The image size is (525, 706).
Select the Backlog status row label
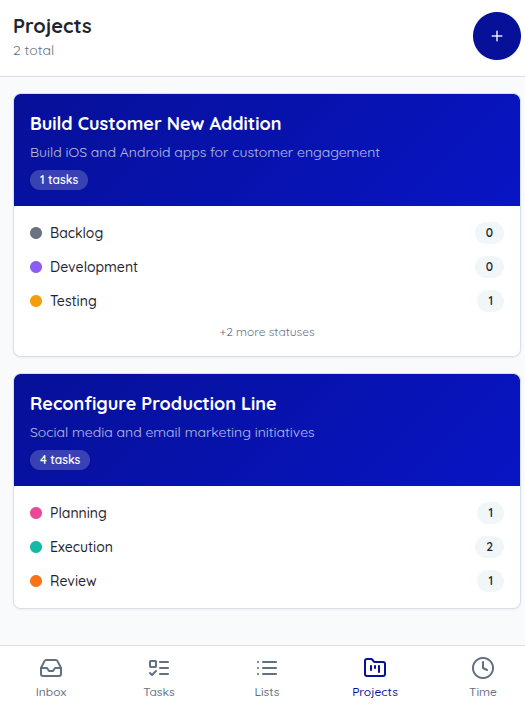[x=77, y=233]
